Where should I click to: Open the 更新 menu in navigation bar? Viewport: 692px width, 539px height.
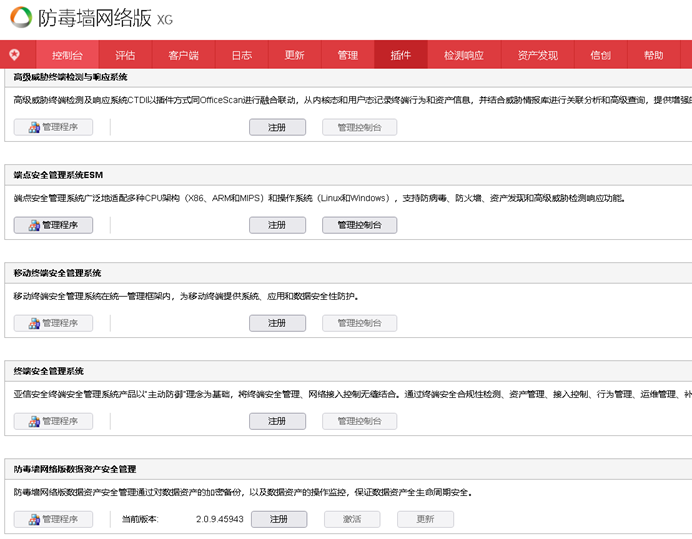click(x=294, y=55)
